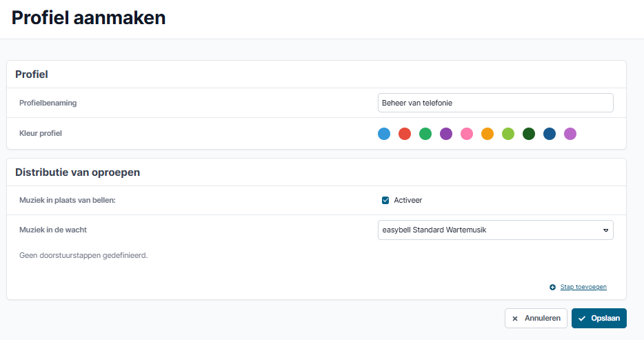The width and height of the screenshot is (644, 340).
Task: Cancel with the Annuleren button
Action: 536,318
